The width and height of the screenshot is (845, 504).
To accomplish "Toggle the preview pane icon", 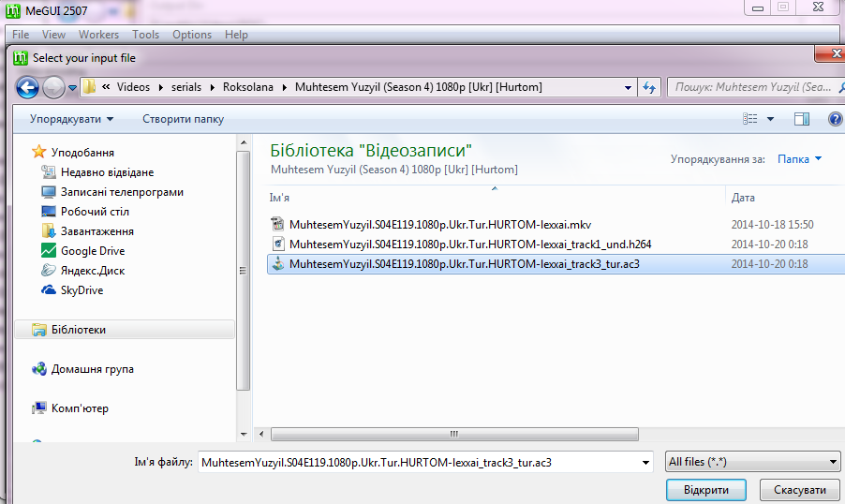I will (x=801, y=119).
